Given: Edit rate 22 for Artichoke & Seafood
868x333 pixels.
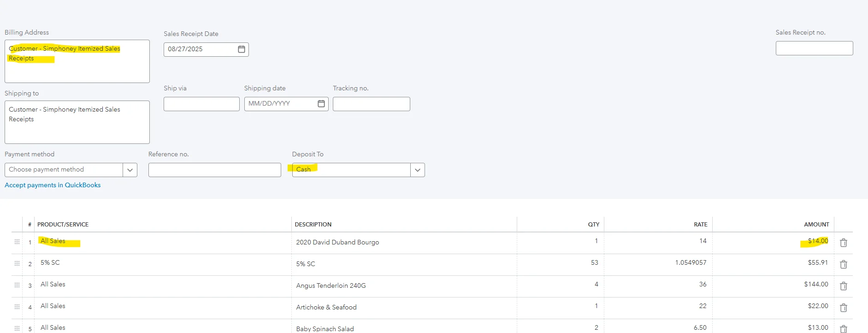Looking at the screenshot, I should point(658,308).
